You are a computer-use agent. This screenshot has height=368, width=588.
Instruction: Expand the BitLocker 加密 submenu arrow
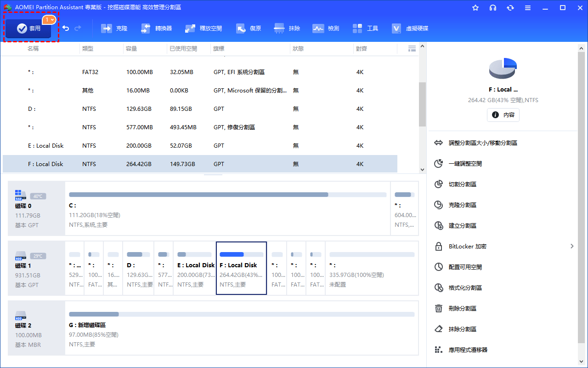572,247
